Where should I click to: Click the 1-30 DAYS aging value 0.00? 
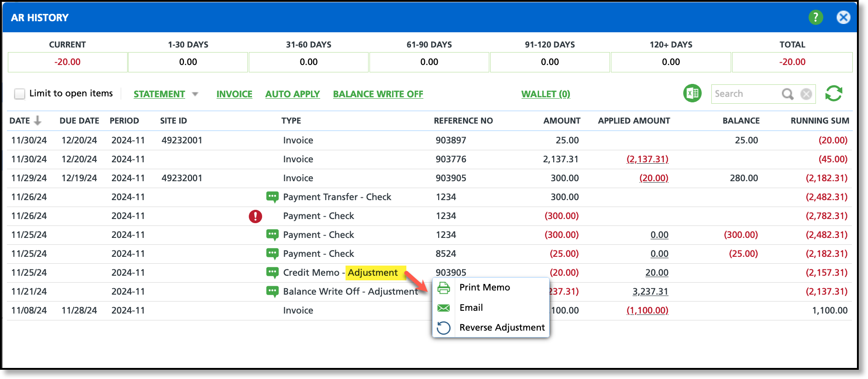click(188, 62)
